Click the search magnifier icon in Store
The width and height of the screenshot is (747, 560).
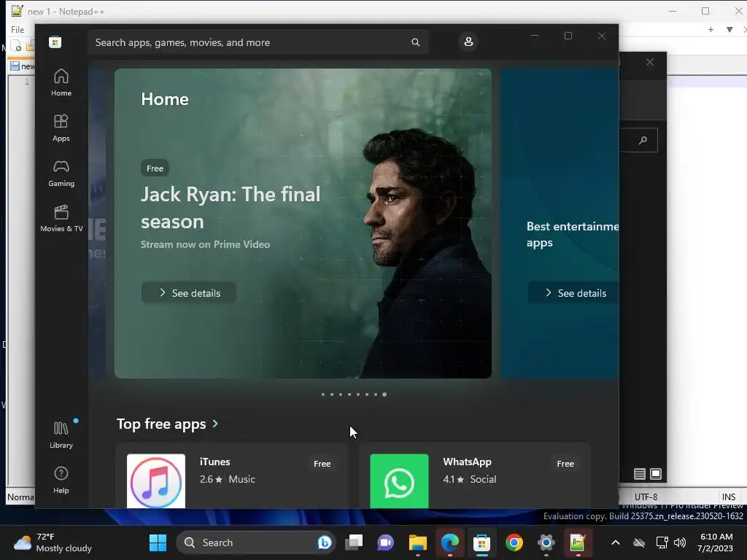415,42
